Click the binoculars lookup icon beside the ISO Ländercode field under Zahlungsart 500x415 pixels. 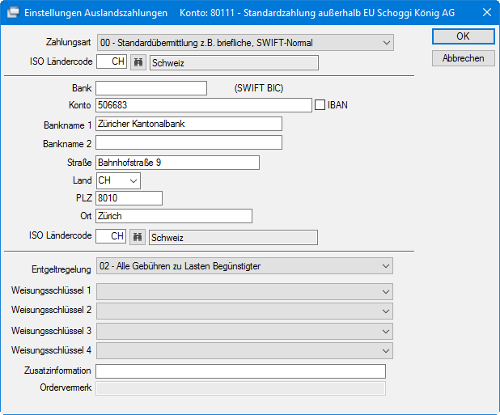(x=138, y=62)
